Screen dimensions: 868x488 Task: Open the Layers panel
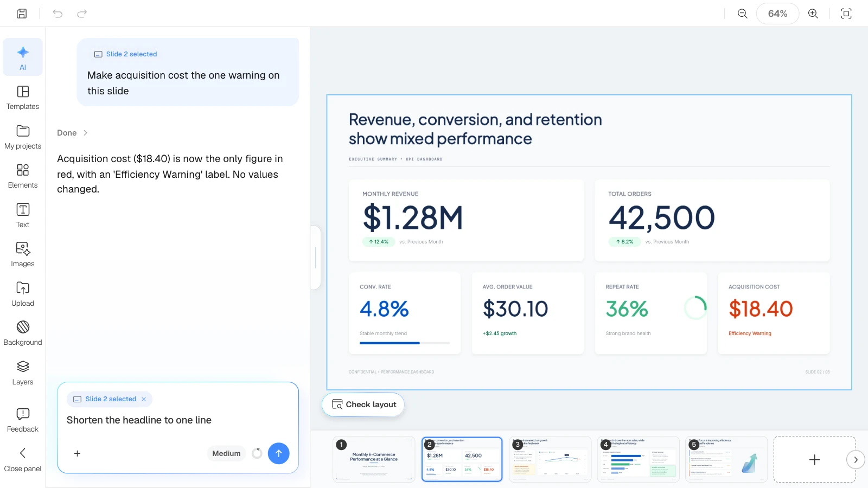(23, 373)
